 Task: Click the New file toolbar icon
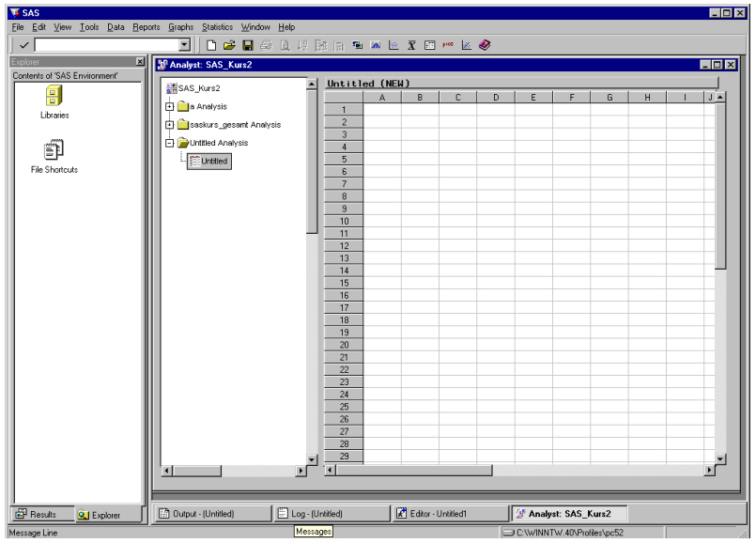pos(211,45)
